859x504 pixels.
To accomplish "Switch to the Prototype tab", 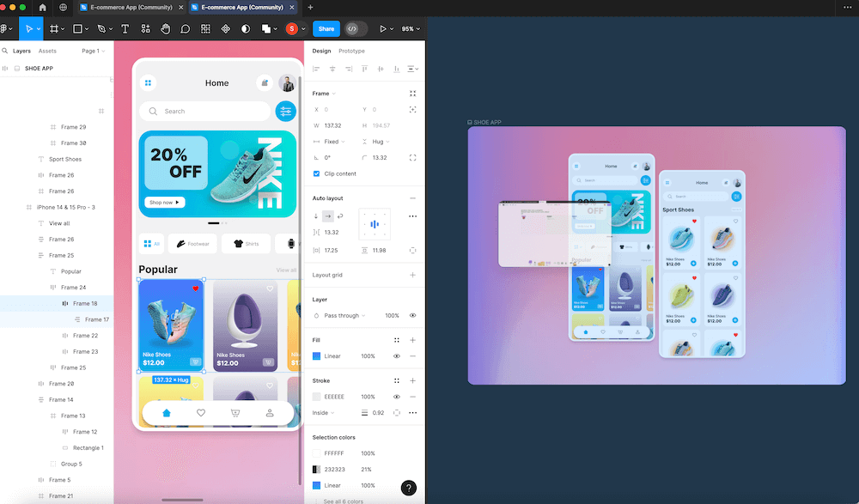I will tap(351, 51).
